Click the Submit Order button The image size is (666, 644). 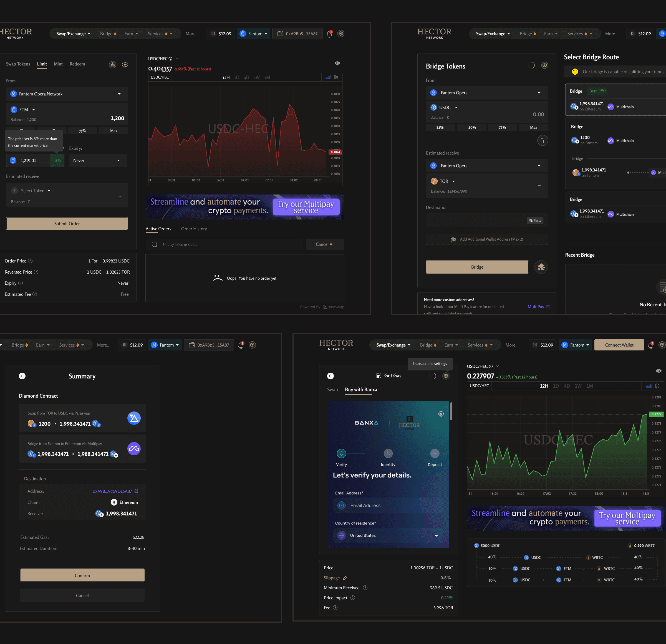pyautogui.click(x=67, y=224)
